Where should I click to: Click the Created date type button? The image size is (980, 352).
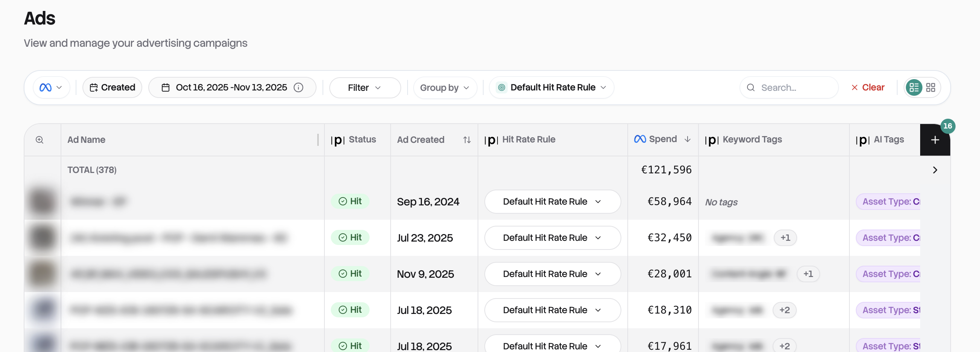click(x=112, y=87)
